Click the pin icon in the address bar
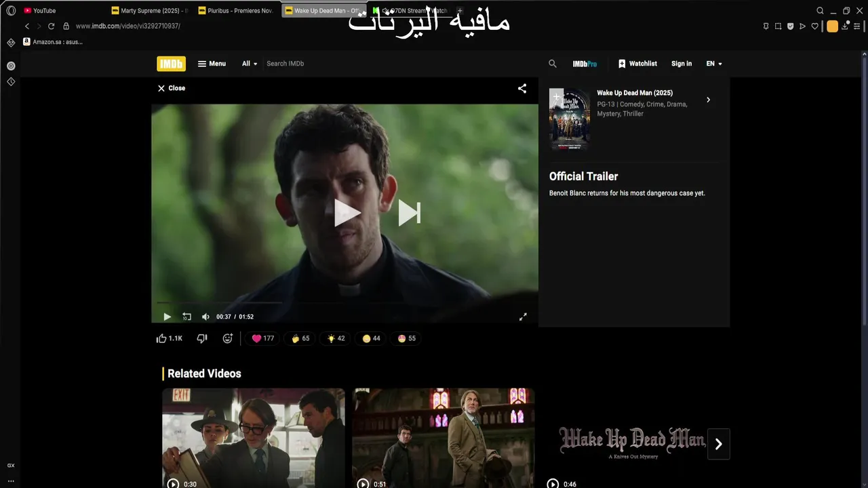Screen dimensions: 868x488 (766, 26)
